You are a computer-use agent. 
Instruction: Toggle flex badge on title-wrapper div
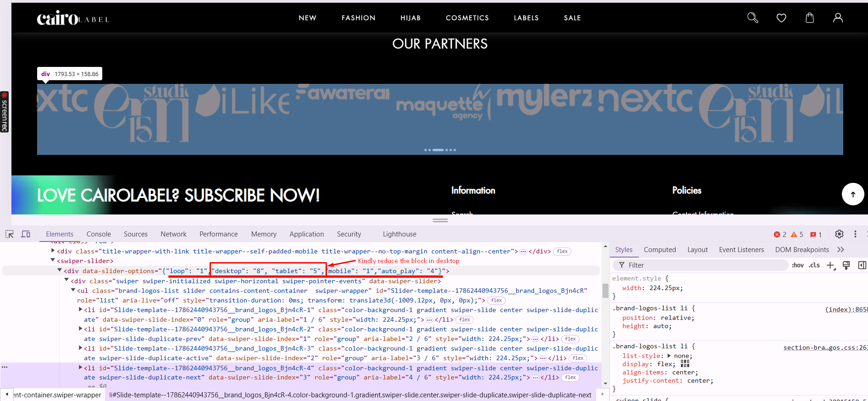tap(563, 252)
